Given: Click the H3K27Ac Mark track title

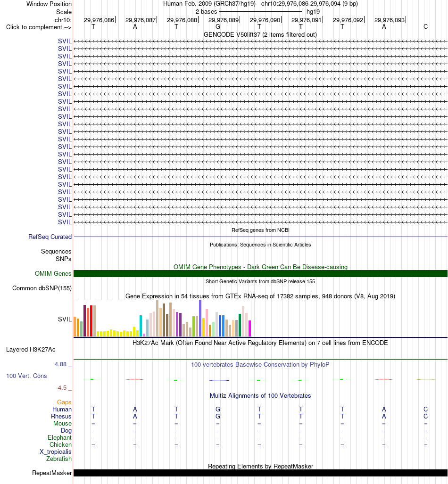Looking at the screenshot, I should [x=260, y=343].
